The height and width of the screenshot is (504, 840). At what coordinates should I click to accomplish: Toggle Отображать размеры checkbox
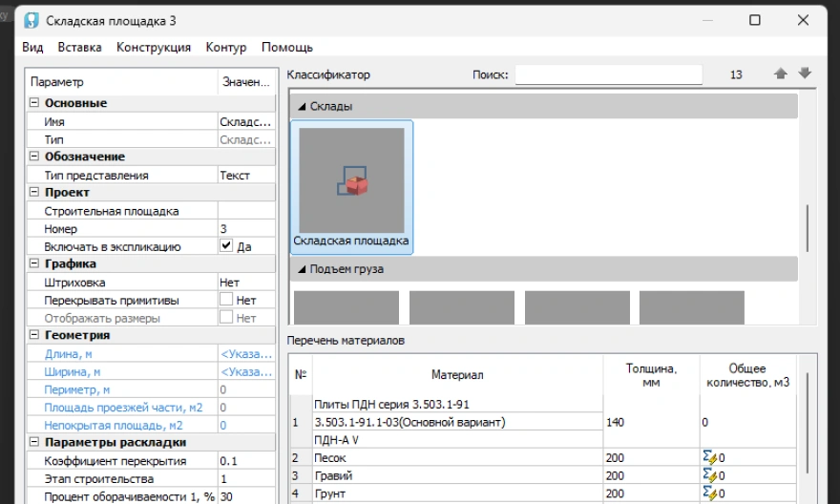(226, 318)
